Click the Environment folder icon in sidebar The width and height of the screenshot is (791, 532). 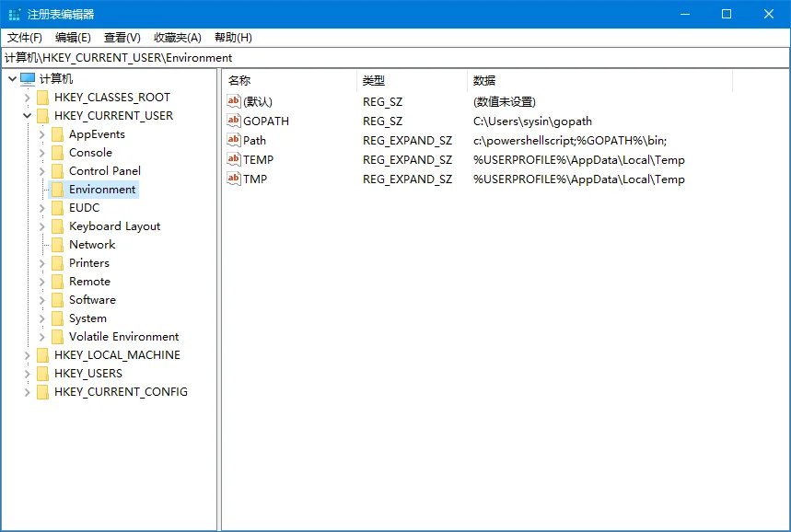[55, 189]
